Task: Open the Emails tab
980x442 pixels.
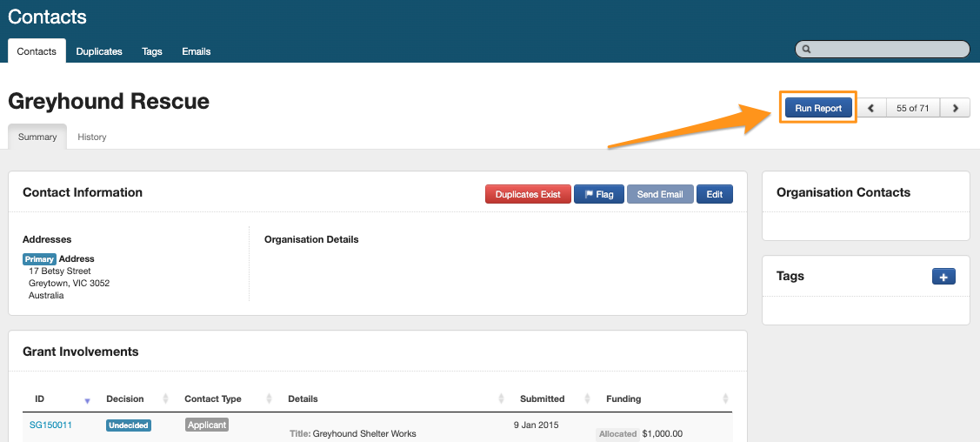Action: [x=196, y=51]
